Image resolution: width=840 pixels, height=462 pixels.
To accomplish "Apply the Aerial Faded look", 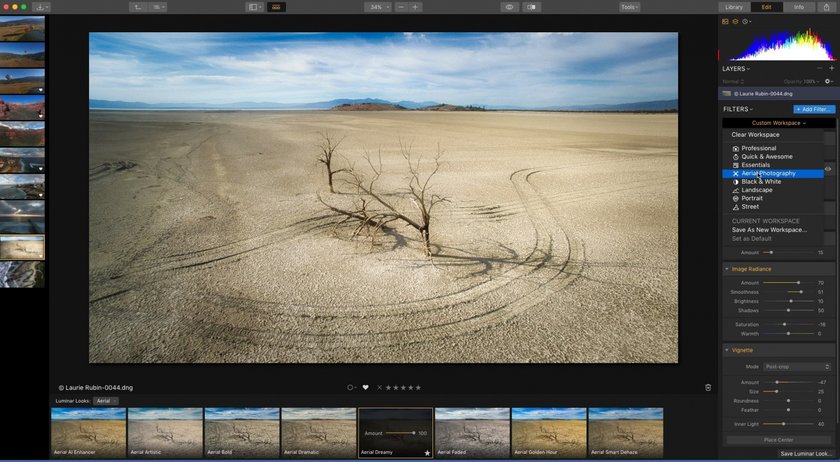I will [472, 433].
